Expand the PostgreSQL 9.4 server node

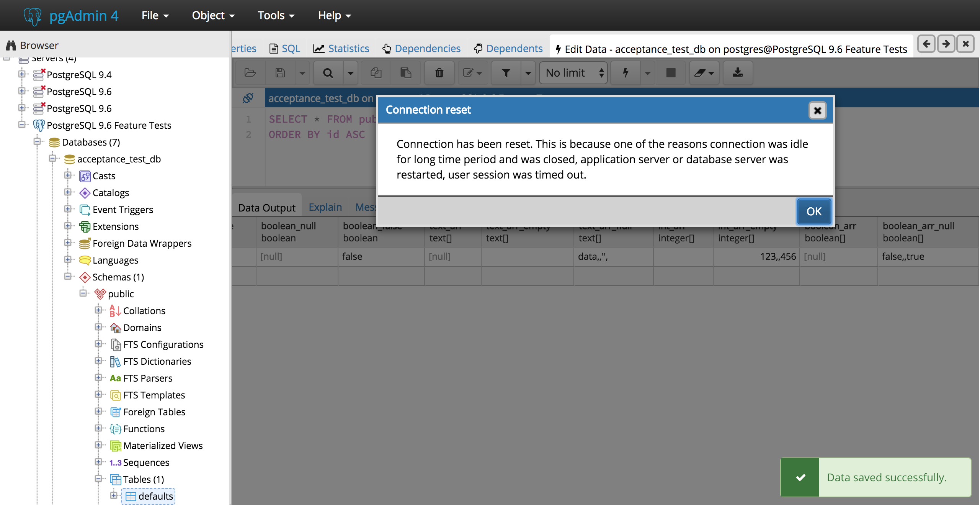[x=22, y=74]
